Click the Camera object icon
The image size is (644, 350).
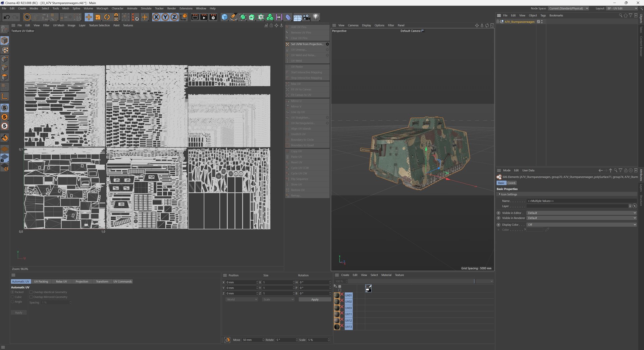click(x=307, y=17)
